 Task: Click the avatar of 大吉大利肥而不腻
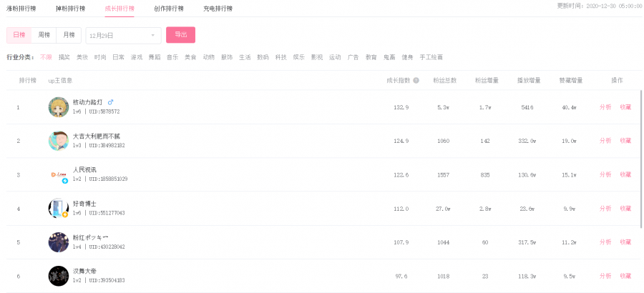[59, 141]
